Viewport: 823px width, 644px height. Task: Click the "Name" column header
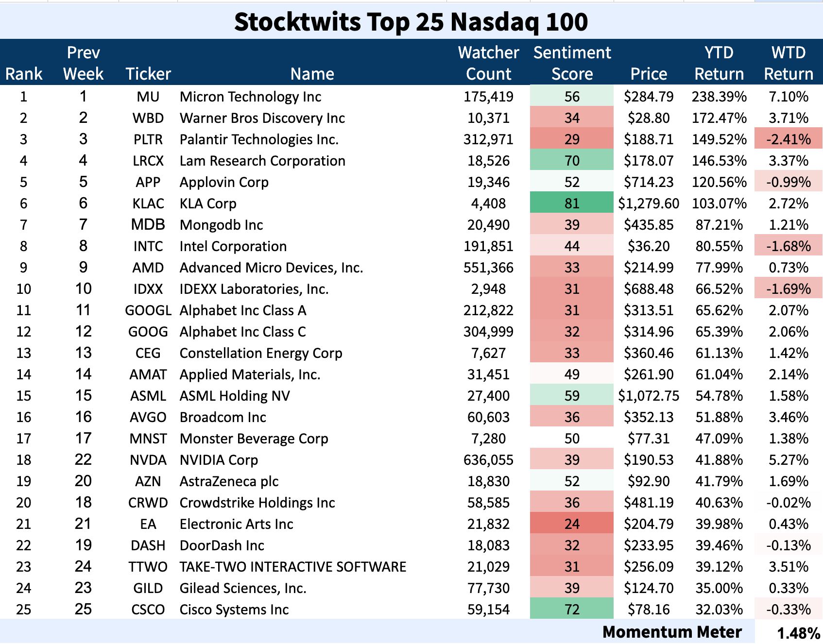click(x=312, y=74)
